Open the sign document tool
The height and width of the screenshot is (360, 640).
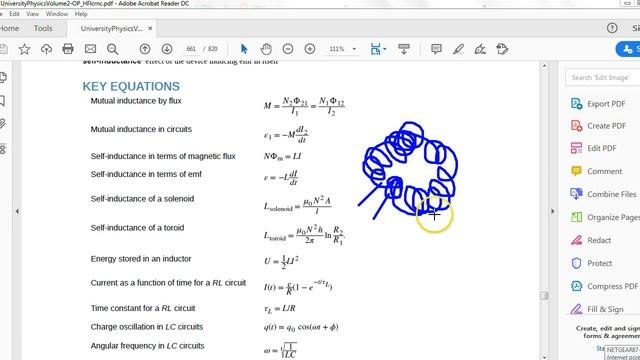point(480,49)
